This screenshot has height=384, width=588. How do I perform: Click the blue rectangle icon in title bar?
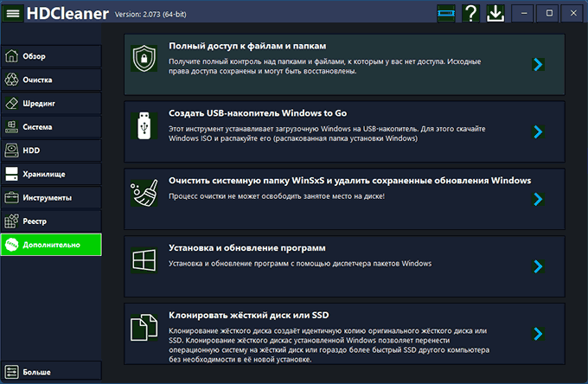point(445,13)
